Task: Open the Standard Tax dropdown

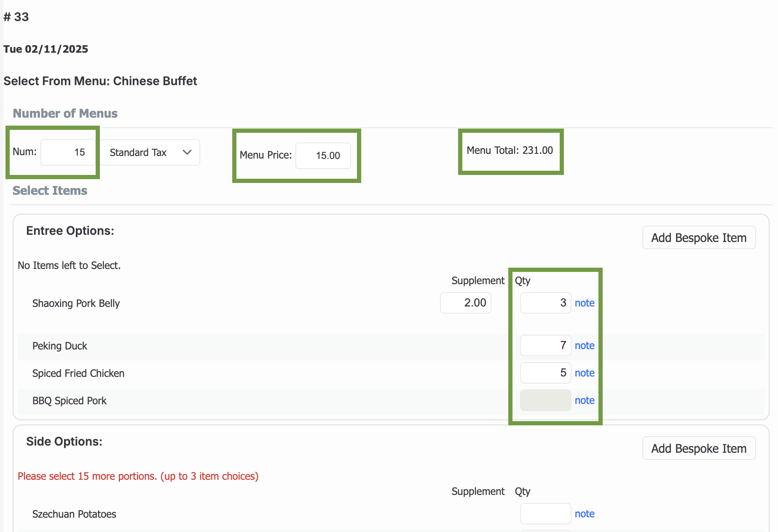Action: (149, 153)
